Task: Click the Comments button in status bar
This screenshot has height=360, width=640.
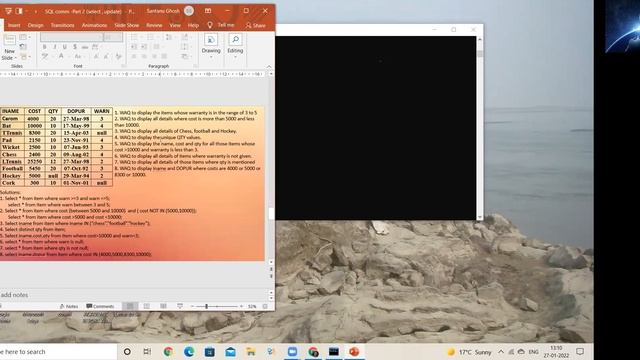Action: tap(100, 306)
